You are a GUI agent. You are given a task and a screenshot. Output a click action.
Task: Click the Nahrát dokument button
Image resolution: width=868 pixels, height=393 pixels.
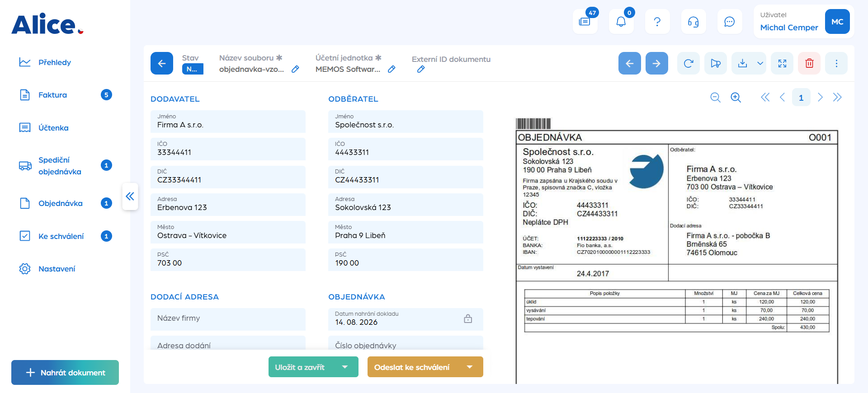click(65, 373)
